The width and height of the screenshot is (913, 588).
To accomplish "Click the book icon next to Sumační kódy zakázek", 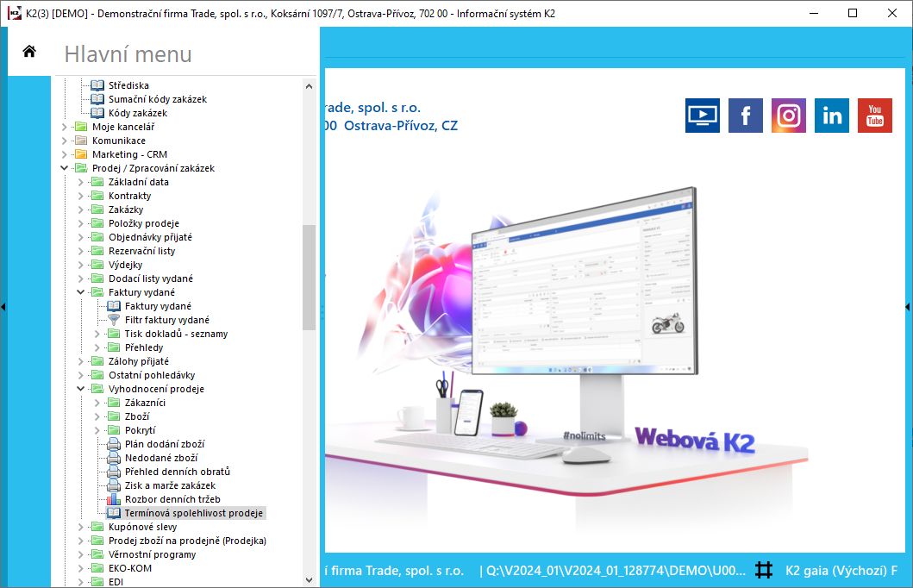I will click(x=97, y=99).
